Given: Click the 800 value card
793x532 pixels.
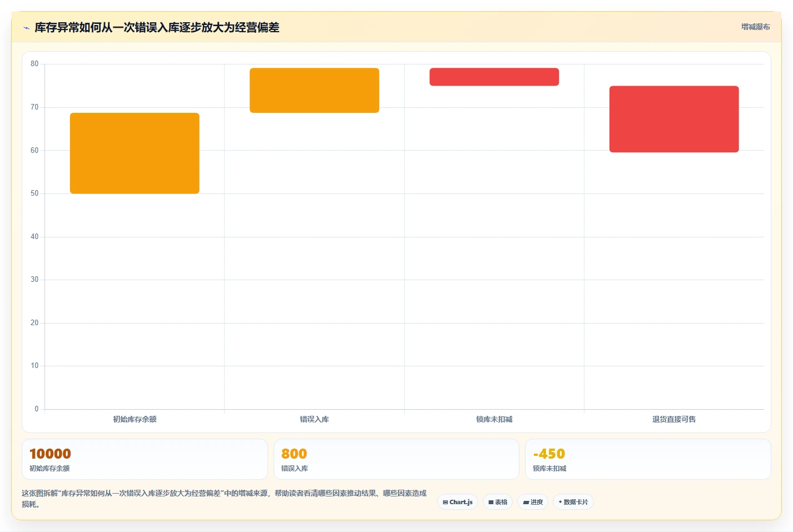Looking at the screenshot, I should 396,459.
